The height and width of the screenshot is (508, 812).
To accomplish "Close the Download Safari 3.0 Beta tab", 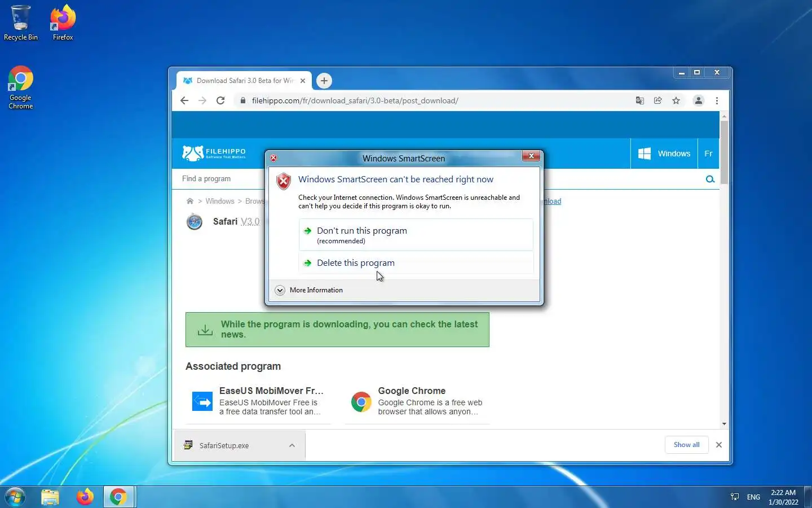I will (303, 81).
